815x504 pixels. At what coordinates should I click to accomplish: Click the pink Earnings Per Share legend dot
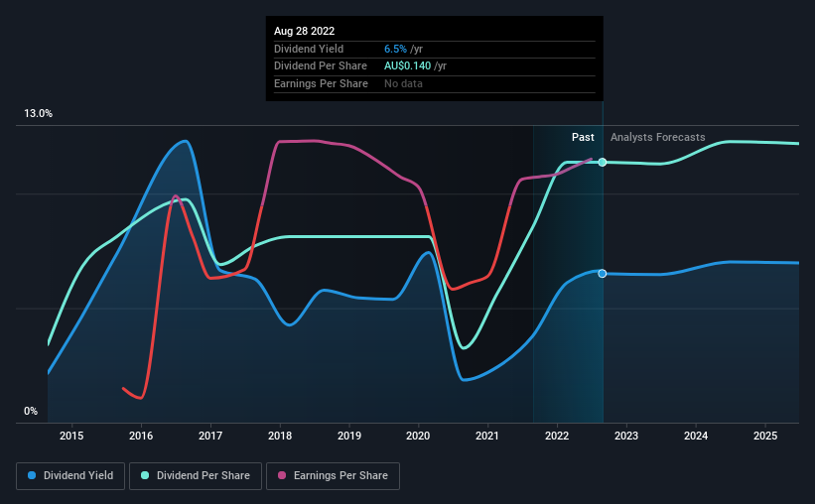(x=282, y=475)
